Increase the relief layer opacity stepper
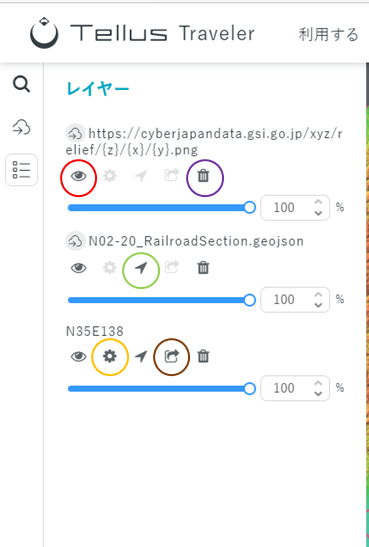The height and width of the screenshot is (547, 369). tap(318, 202)
